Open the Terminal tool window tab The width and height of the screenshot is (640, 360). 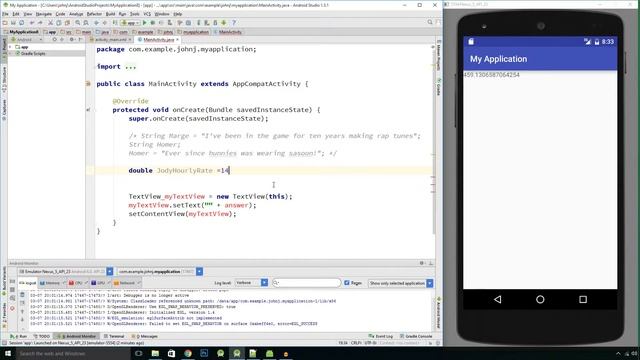114,336
